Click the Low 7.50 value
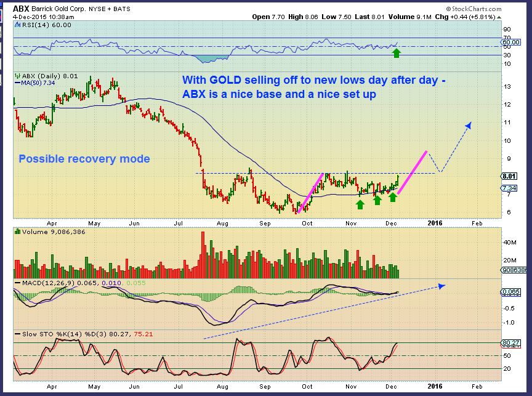This screenshot has width=532, height=396. point(336,17)
